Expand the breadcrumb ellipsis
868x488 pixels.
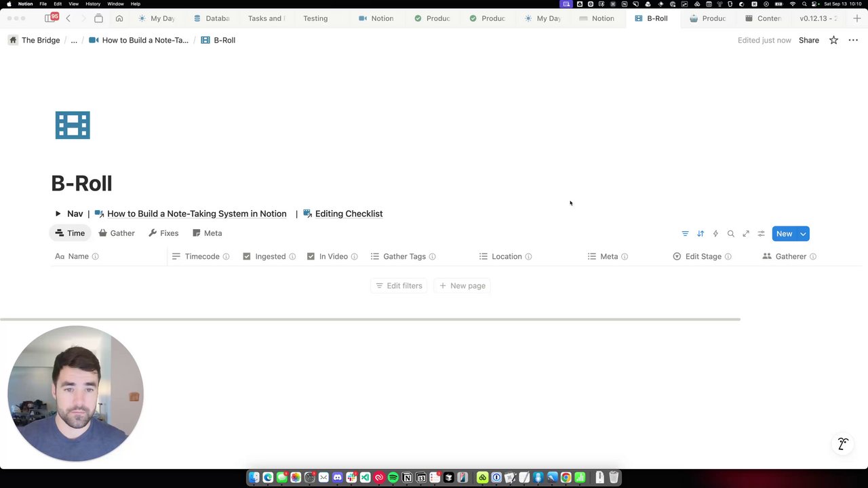(74, 40)
